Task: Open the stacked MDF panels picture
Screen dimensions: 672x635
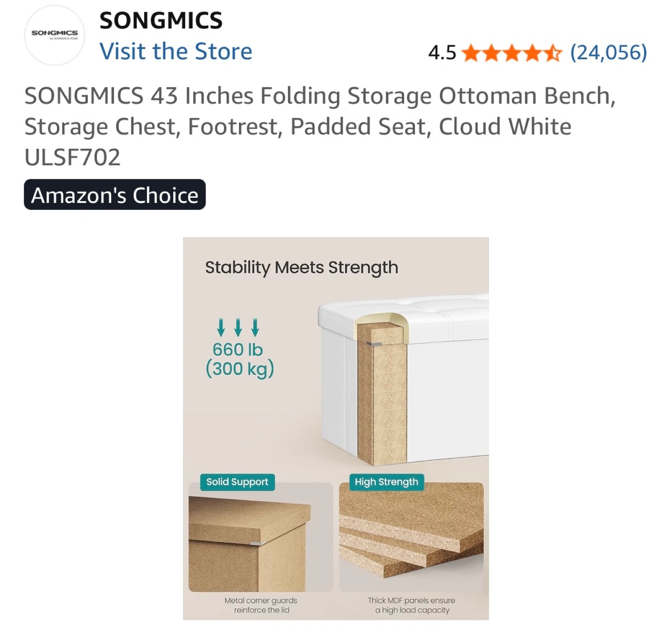Action: (412, 537)
